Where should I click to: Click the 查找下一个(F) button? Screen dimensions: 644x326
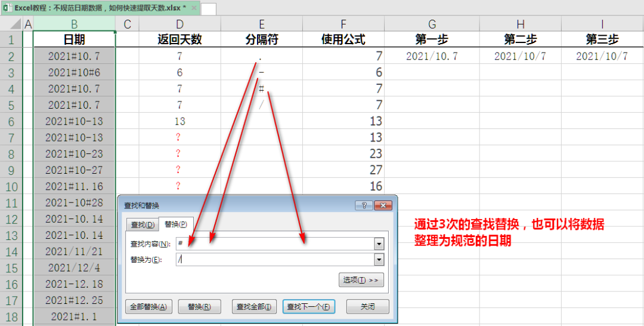tap(308, 306)
